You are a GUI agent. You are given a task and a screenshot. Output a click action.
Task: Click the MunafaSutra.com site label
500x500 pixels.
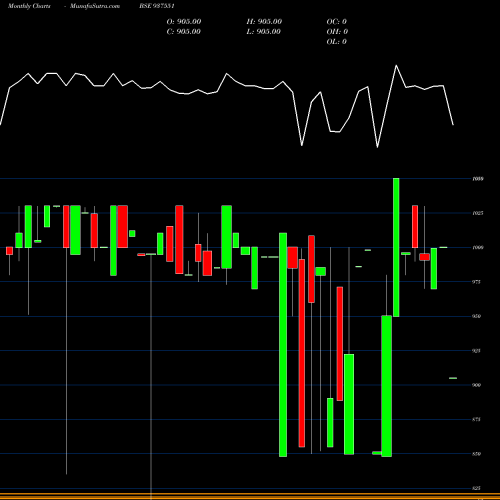point(95,6)
